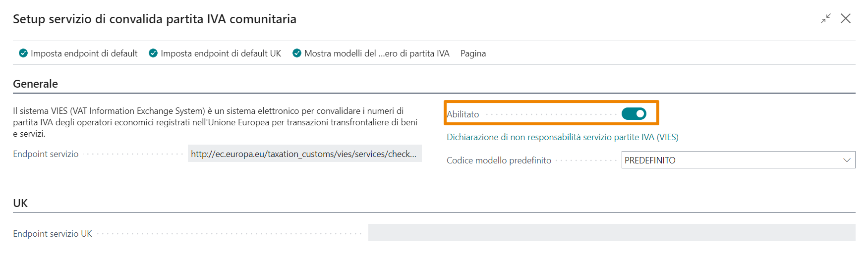Image resolution: width=868 pixels, height=261 pixels.
Task: Run the Imposta endpoint di default UK action
Action: click(x=221, y=53)
